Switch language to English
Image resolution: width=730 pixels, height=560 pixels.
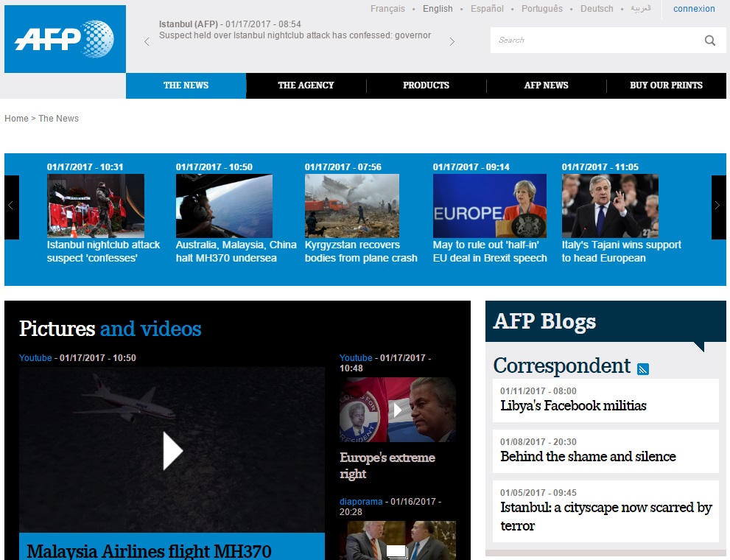point(438,9)
